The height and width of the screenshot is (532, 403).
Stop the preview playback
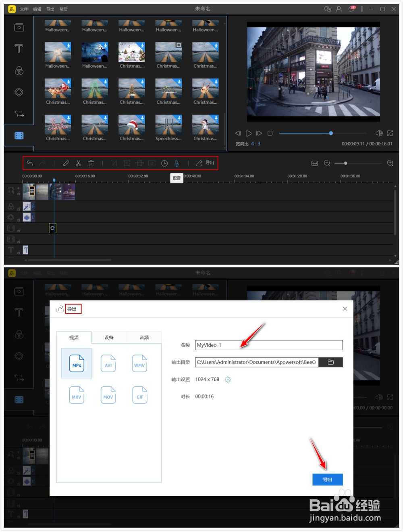[270, 133]
